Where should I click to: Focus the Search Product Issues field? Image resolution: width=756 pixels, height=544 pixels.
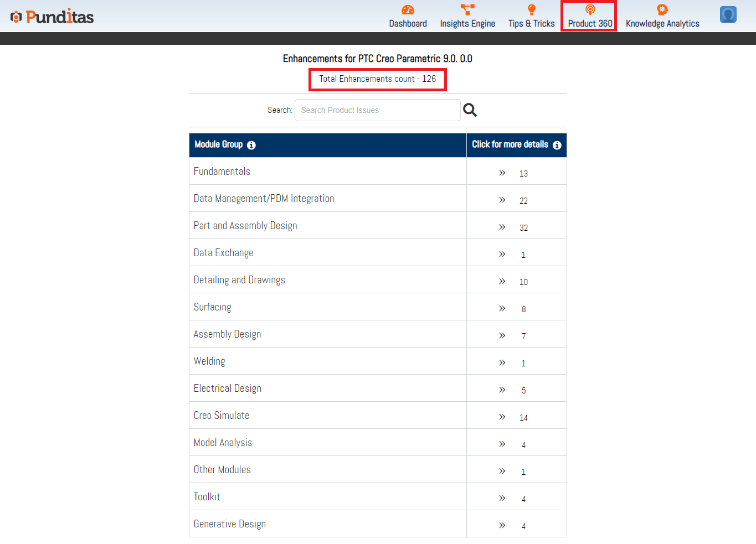[377, 110]
